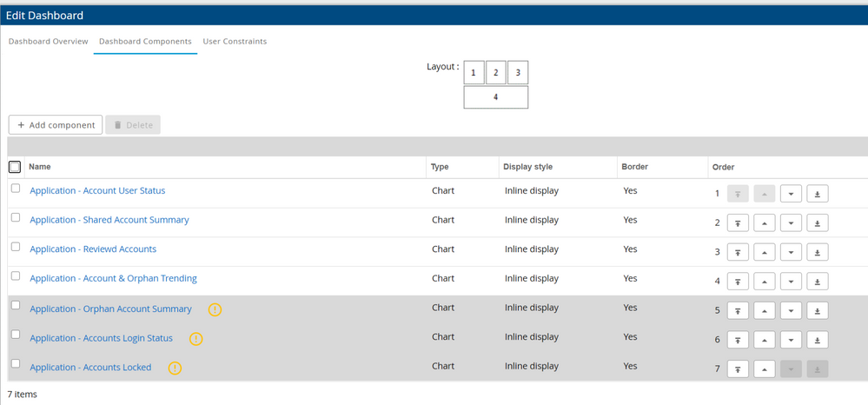Send Account & Orphan Trending to bottom
Image resolution: width=868 pixels, height=405 pixels.
coord(817,282)
